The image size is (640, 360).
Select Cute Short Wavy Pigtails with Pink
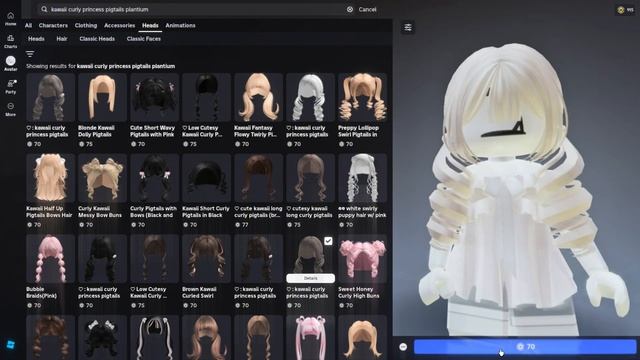(x=154, y=97)
